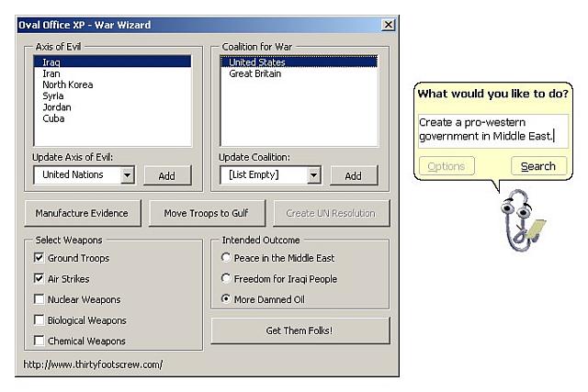The image size is (588, 392).
Task: Toggle the Air Strikes checkbox
Action: point(39,278)
